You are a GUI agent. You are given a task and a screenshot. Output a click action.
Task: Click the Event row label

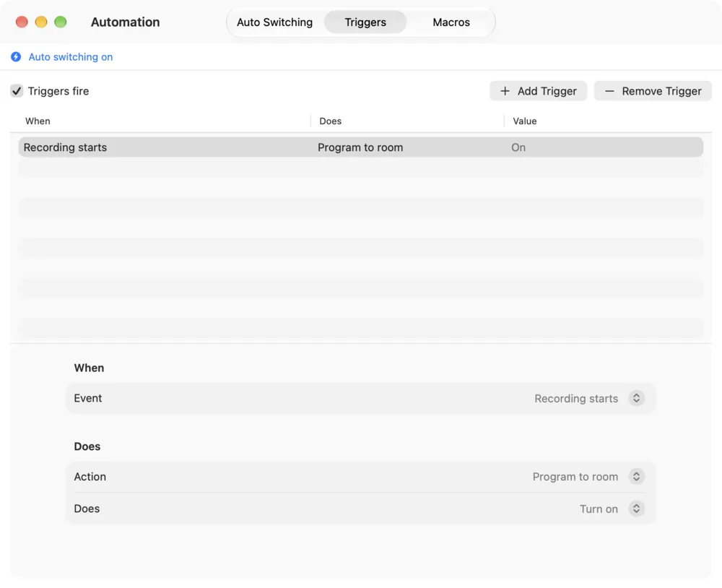(88, 398)
